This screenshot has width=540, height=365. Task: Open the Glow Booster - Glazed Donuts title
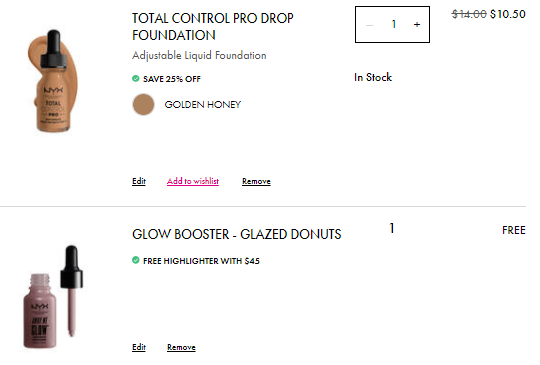point(237,234)
